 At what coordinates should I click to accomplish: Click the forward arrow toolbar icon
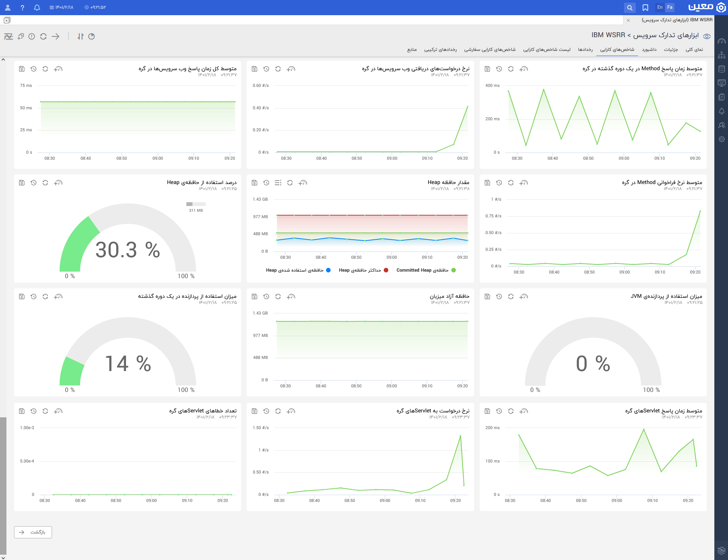click(55, 36)
